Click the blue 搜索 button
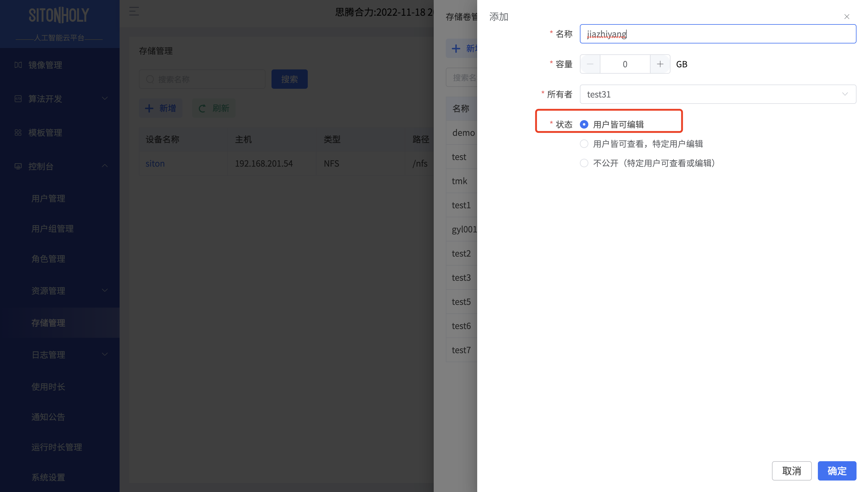 pyautogui.click(x=289, y=79)
